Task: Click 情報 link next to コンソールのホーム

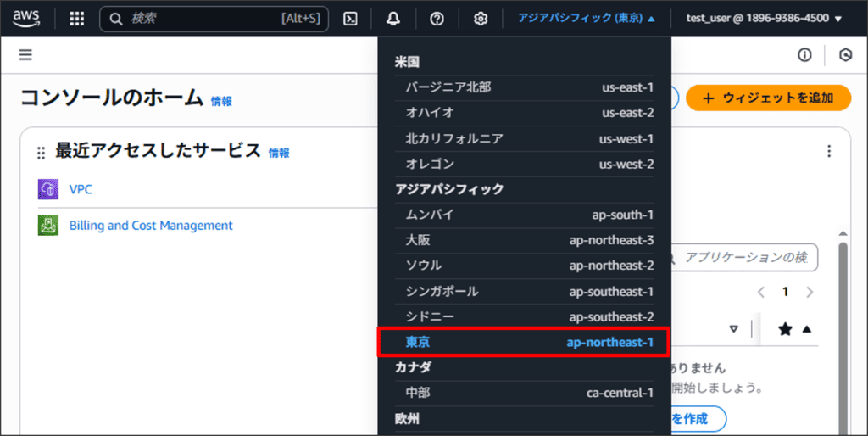Action: (221, 102)
